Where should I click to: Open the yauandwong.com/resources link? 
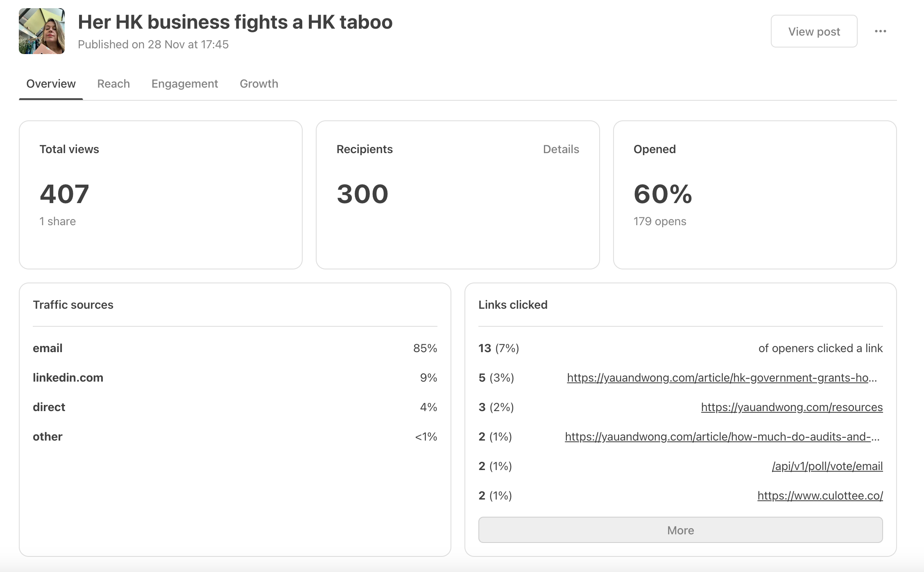pyautogui.click(x=792, y=407)
